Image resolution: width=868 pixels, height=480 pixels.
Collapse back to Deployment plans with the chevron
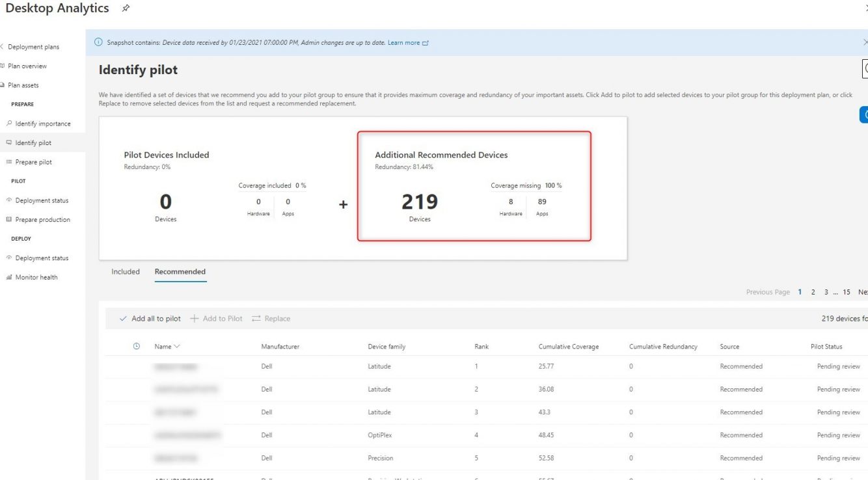pyautogui.click(x=2, y=46)
